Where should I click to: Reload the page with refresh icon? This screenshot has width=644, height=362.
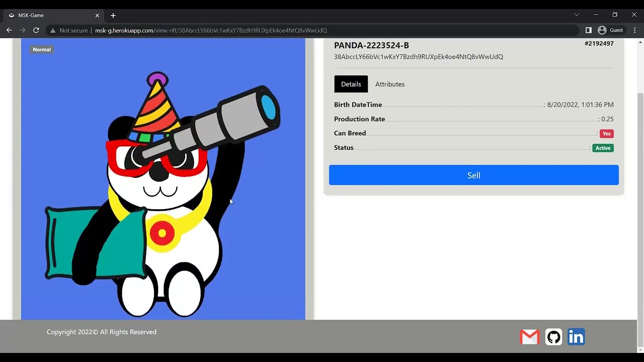36,30
